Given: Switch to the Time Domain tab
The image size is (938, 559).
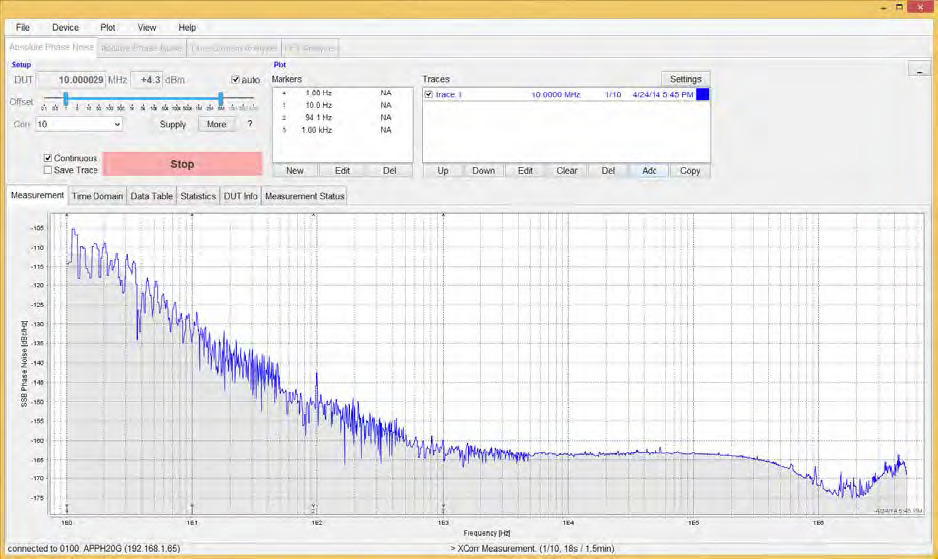Looking at the screenshot, I should [97, 196].
